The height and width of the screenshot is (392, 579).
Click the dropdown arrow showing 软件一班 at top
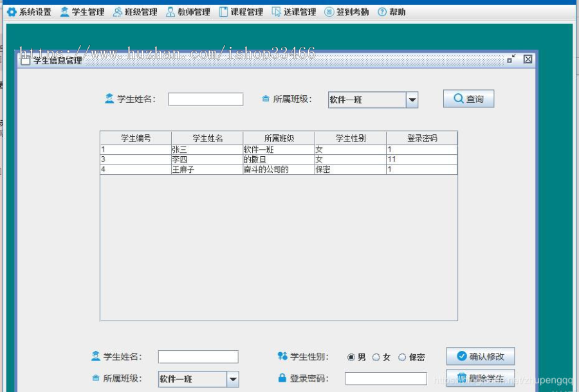412,98
